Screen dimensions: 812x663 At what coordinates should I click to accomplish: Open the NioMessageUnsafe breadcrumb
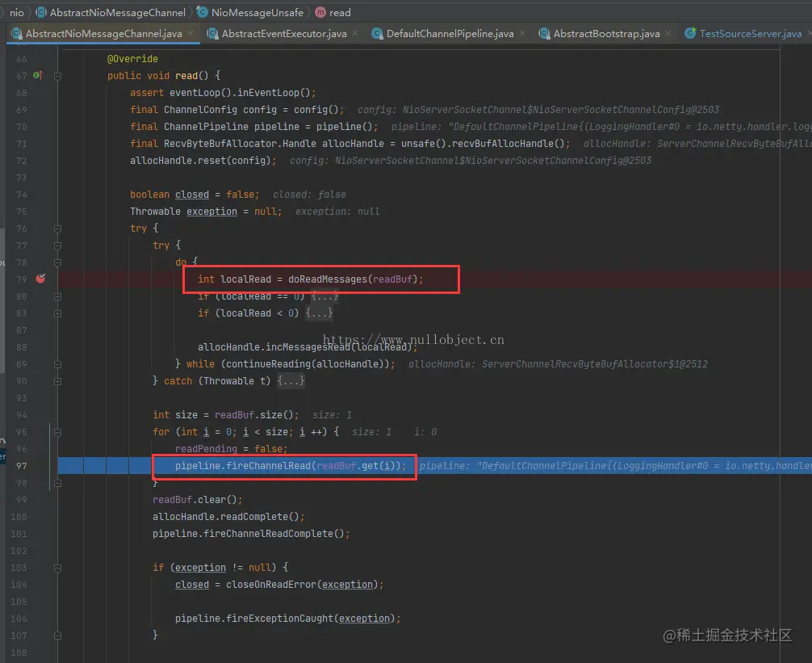tap(257, 12)
